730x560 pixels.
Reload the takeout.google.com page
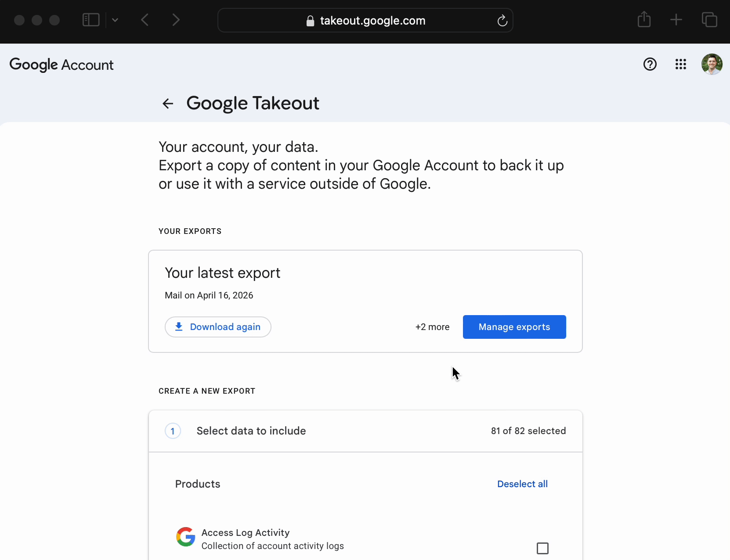coord(502,20)
